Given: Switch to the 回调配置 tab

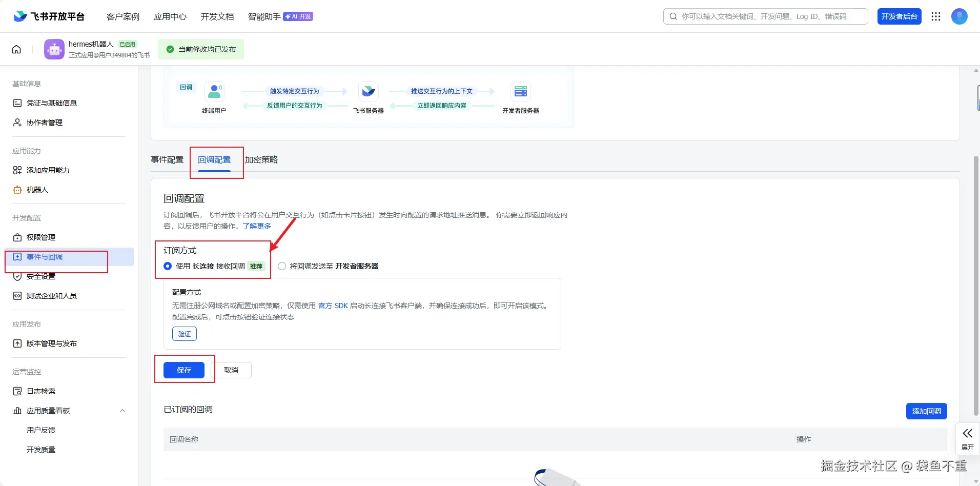Looking at the screenshot, I should pyautogui.click(x=214, y=160).
